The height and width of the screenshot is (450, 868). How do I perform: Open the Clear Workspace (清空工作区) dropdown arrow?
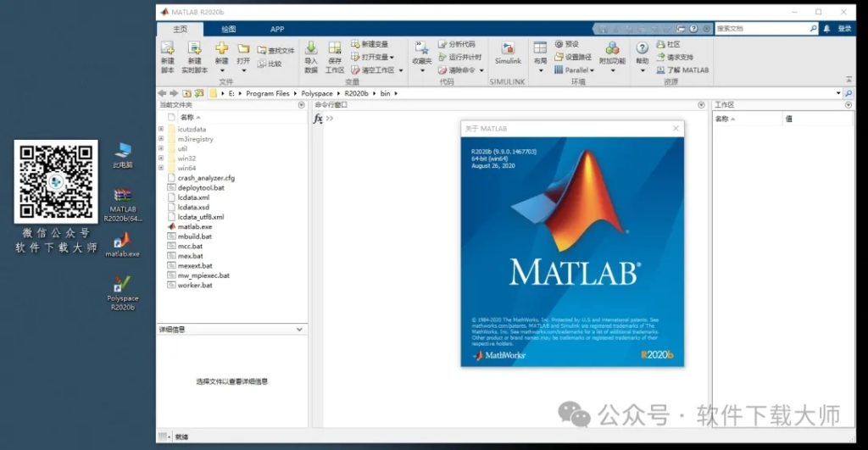[401, 71]
